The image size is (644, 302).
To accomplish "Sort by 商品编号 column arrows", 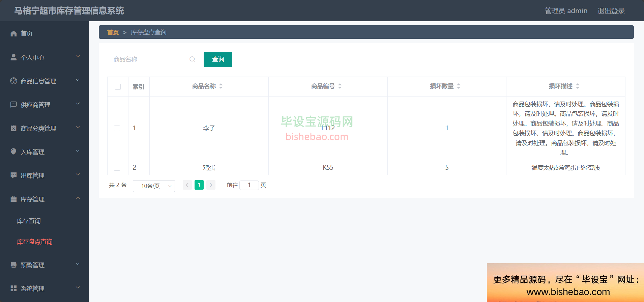I will point(340,86).
